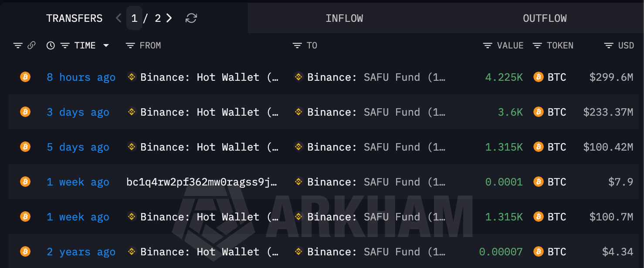This screenshot has width=644, height=268.
Task: Open the bc1q4rw2pf362mw0ragss9j address link
Action: click(x=202, y=182)
